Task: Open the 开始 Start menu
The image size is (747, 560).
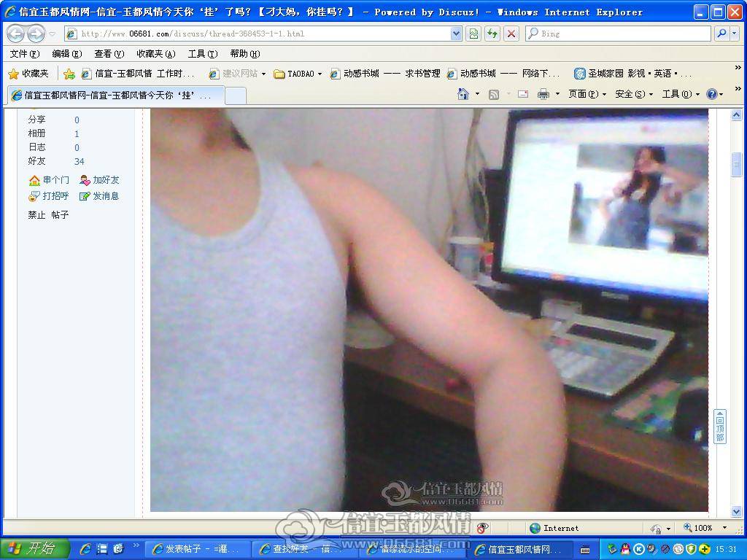Action: click(34, 549)
